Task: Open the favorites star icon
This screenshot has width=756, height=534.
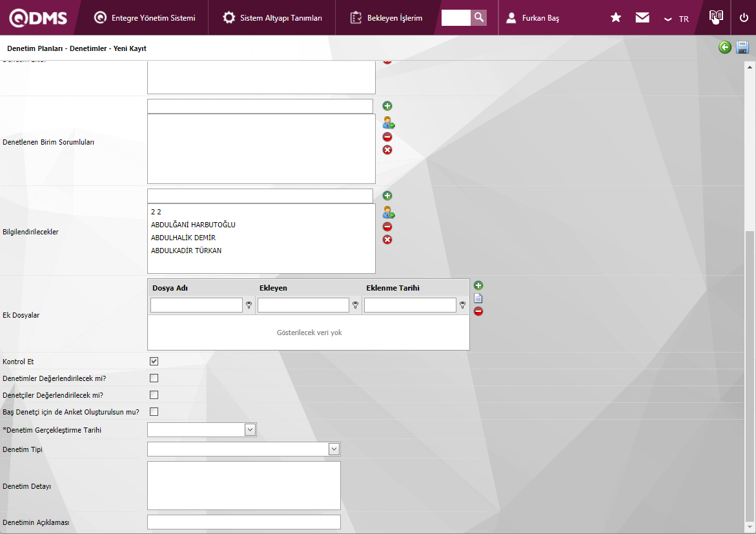Action: click(616, 17)
